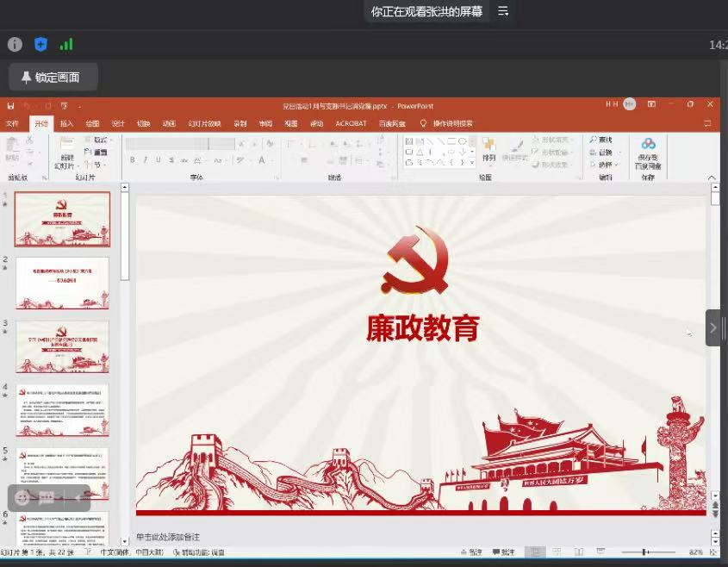Click the thumbnail panel scroll up arrow

coord(124,187)
